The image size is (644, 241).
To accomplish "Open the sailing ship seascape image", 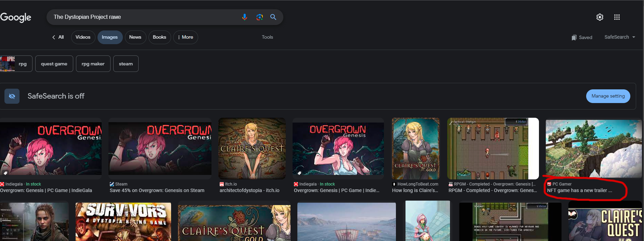I will point(347,222).
